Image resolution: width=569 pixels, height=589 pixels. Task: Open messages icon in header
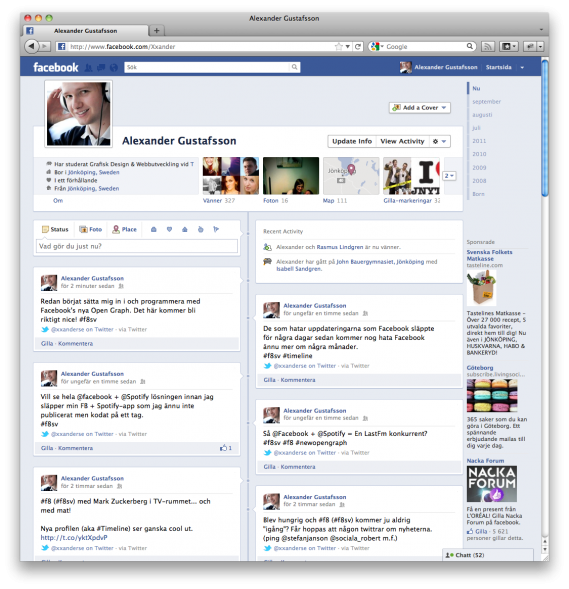(101, 68)
